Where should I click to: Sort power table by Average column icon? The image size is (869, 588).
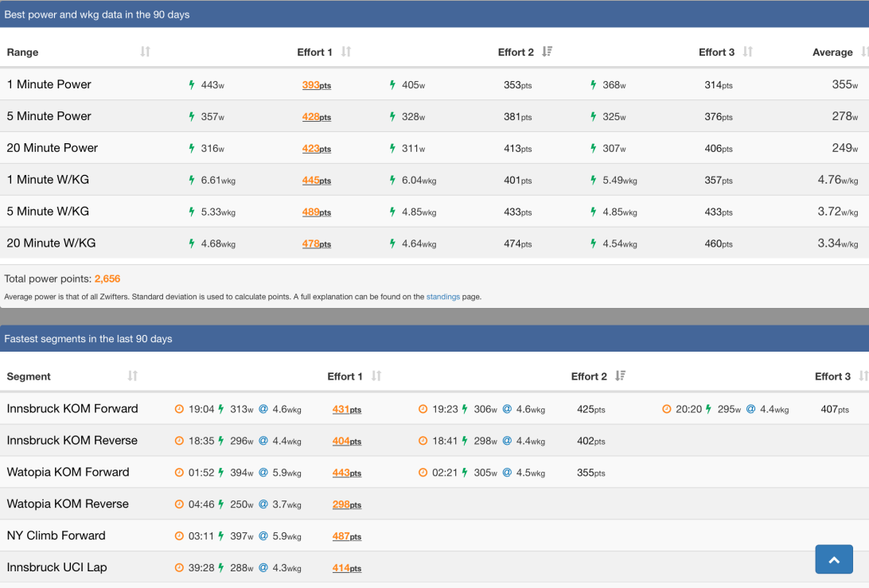pos(864,52)
